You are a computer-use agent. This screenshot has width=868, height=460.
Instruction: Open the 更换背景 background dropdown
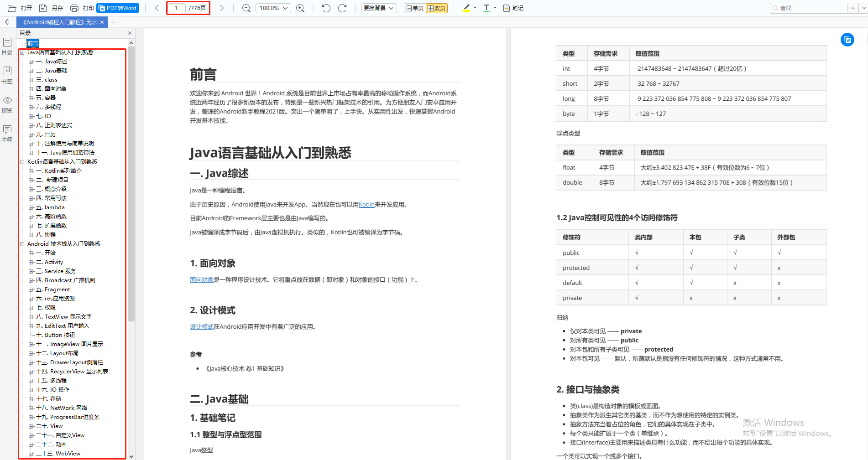pyautogui.click(x=379, y=8)
